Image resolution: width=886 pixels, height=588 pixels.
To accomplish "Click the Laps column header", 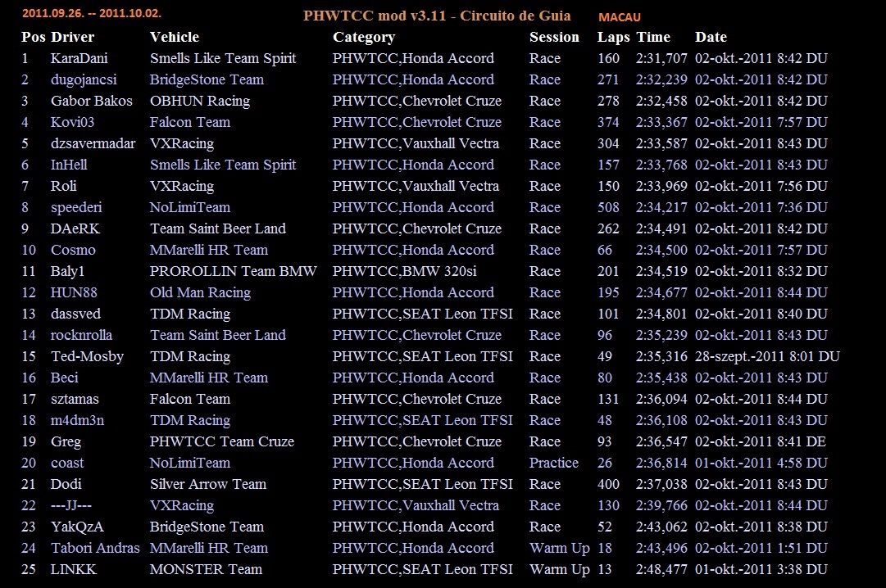I will (x=613, y=38).
